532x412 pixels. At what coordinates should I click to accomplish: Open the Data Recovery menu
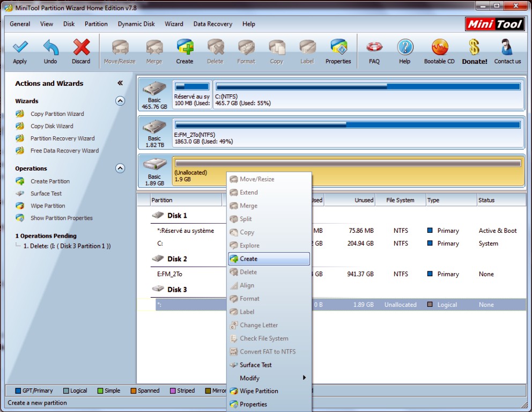coord(213,24)
